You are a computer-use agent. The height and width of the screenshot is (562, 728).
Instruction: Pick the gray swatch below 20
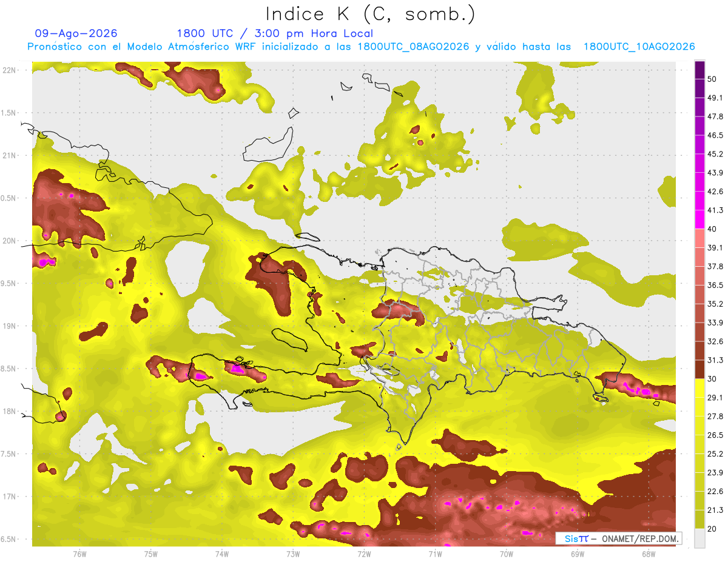click(700, 538)
